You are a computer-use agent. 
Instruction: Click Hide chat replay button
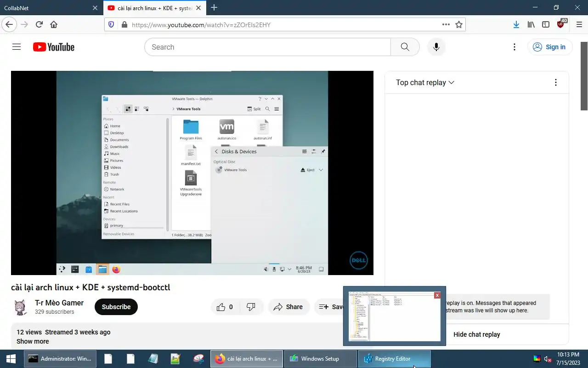[x=477, y=334]
